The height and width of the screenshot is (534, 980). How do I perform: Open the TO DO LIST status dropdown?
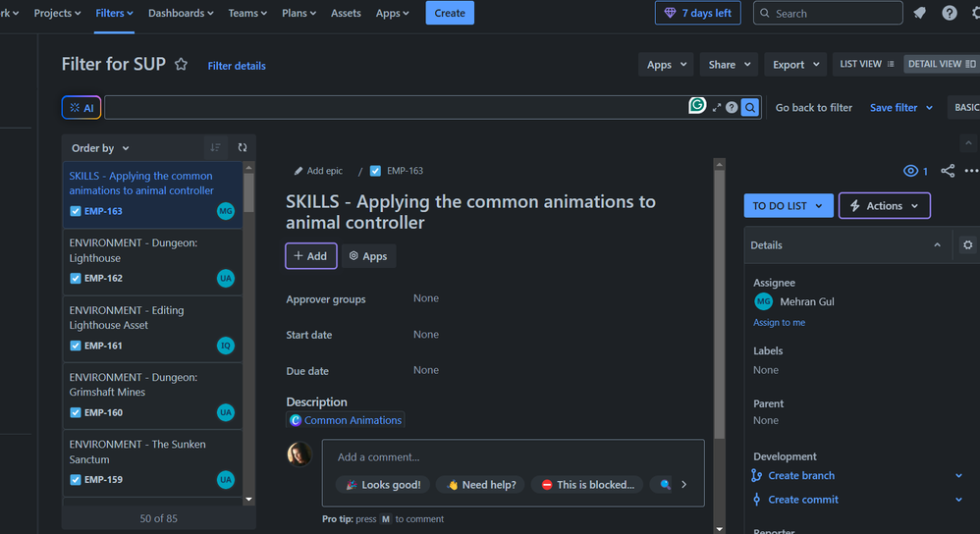[789, 205]
